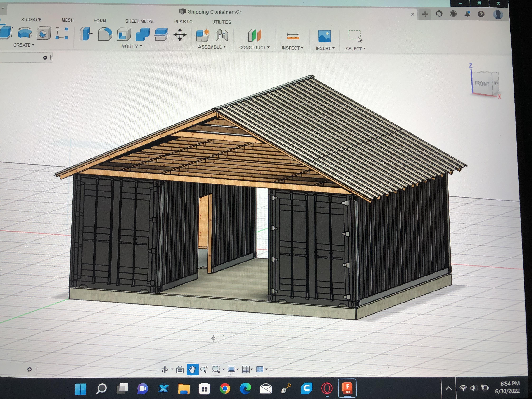
Task: Select the Press Pull tool in Modify
Action: pyautogui.click(x=86, y=34)
